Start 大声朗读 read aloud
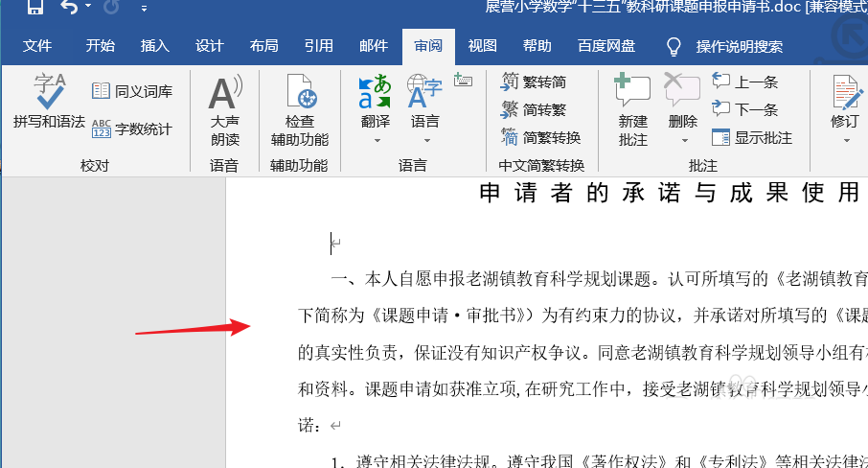This screenshot has height=468, width=868. pyautogui.click(x=225, y=111)
